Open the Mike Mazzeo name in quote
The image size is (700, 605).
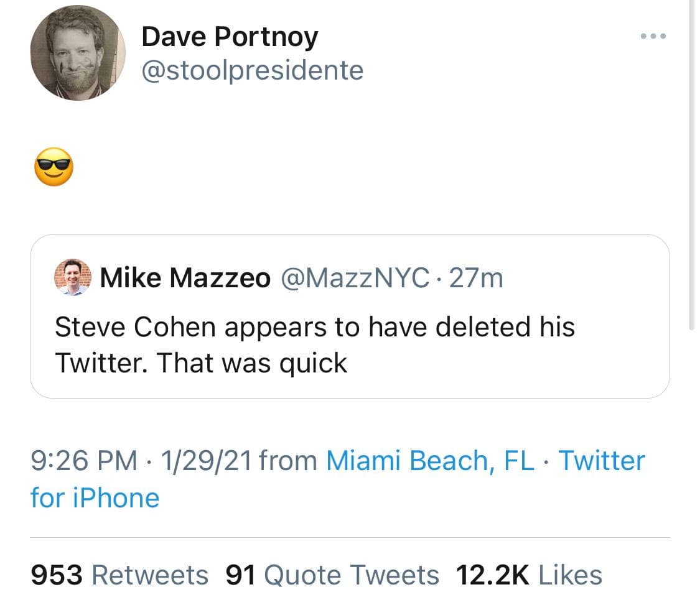click(185, 278)
